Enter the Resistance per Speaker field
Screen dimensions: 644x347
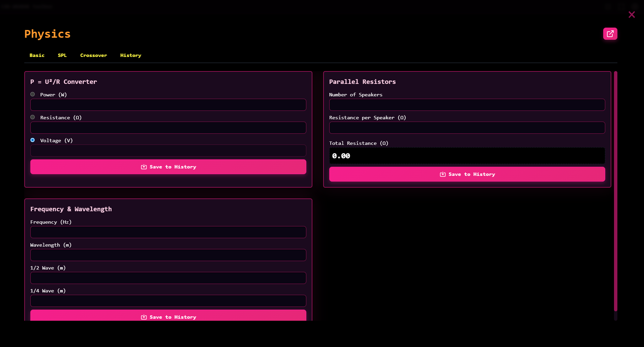pos(467,128)
